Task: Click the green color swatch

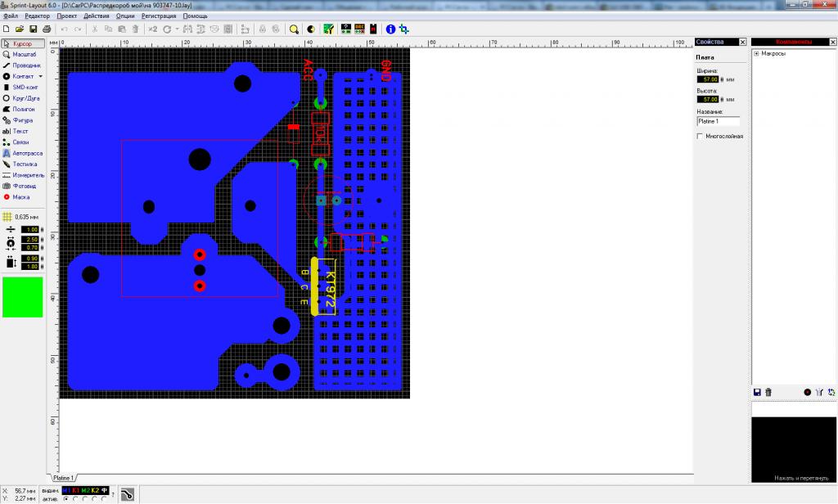Action: 22,296
